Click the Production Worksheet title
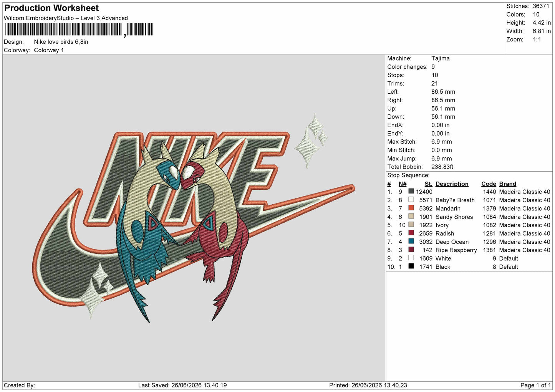Image resolution: width=555 pixels, height=392 pixels. (51, 8)
